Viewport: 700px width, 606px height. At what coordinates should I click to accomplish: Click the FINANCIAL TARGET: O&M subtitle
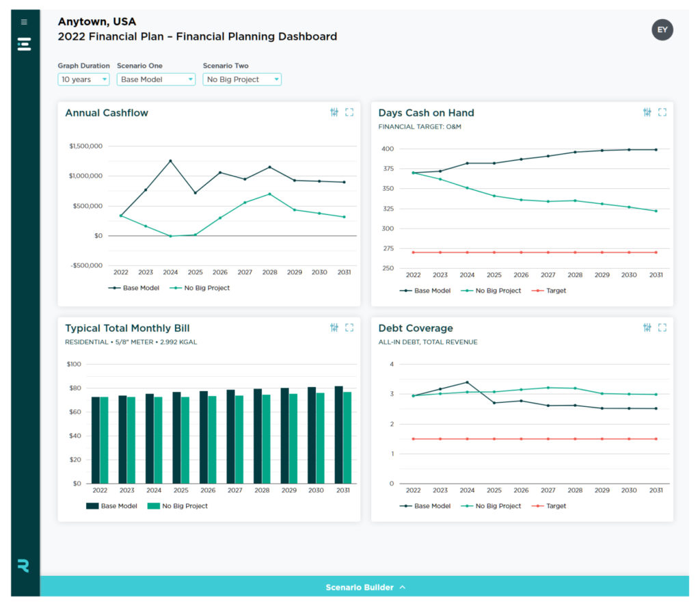click(420, 127)
